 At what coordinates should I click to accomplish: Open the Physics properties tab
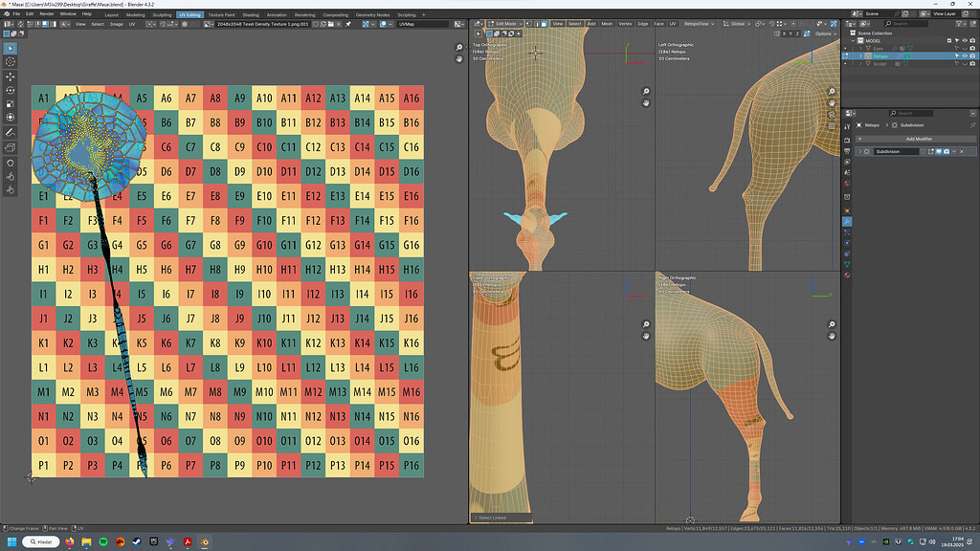[848, 242]
